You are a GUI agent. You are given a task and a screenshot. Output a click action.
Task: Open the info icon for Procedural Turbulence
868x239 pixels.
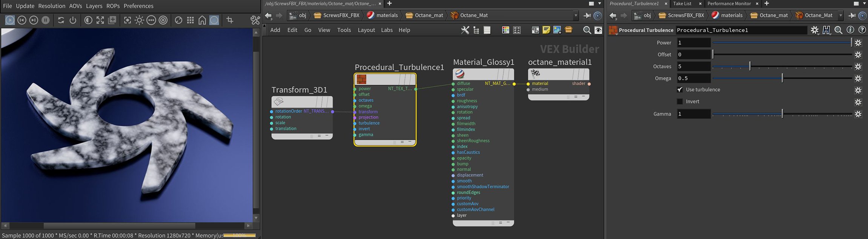point(850,30)
